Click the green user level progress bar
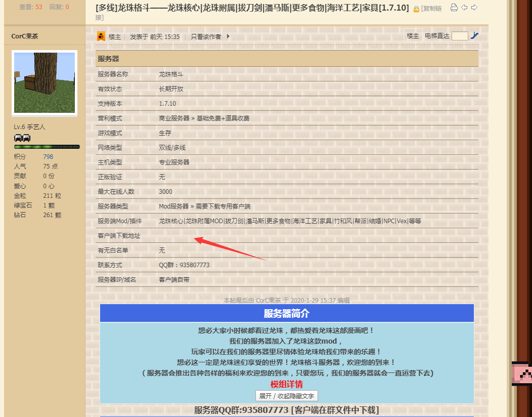Screen dimensions: 532x417 point(47,147)
